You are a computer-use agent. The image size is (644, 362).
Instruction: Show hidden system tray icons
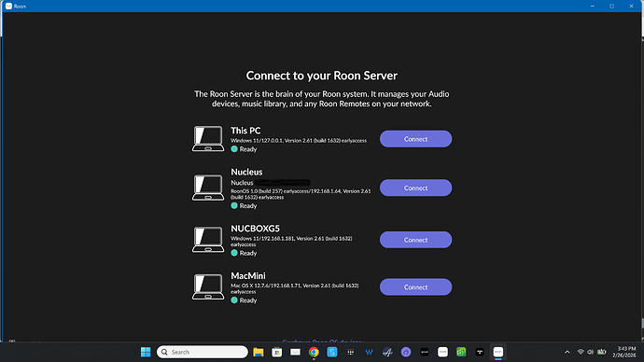[567, 352]
